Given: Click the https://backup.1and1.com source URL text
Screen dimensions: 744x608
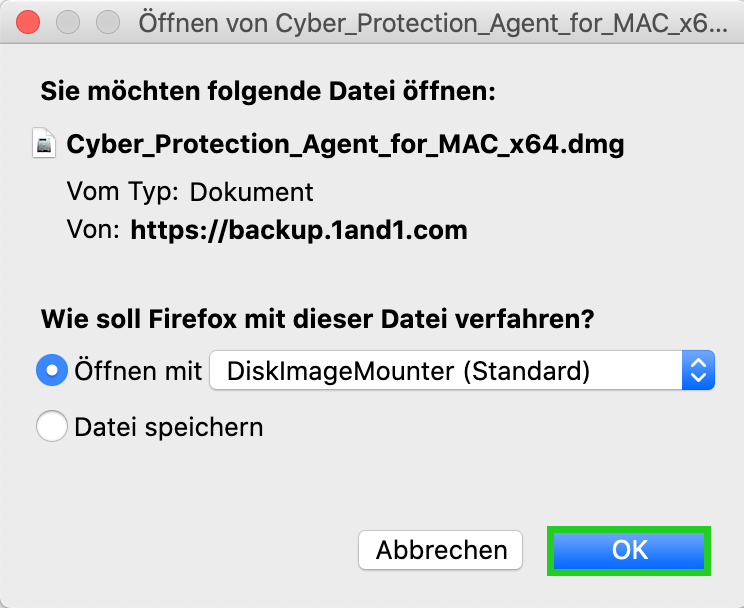Looking at the screenshot, I should pos(299,231).
